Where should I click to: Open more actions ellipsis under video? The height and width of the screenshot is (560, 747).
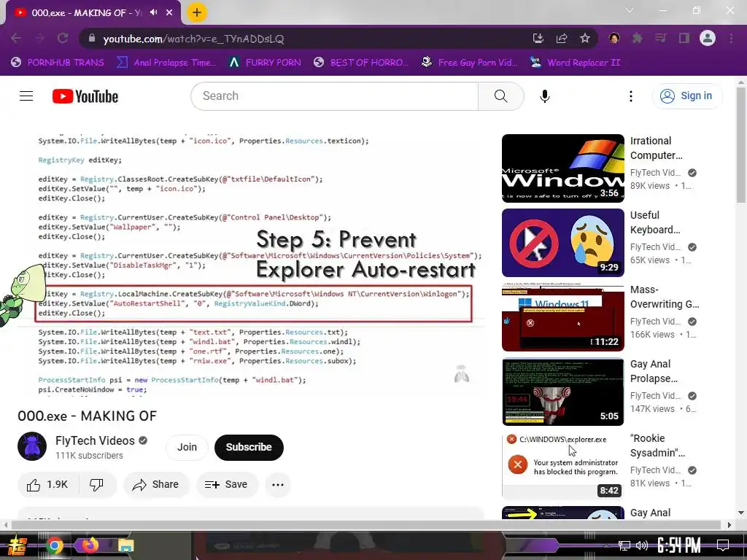(x=278, y=485)
